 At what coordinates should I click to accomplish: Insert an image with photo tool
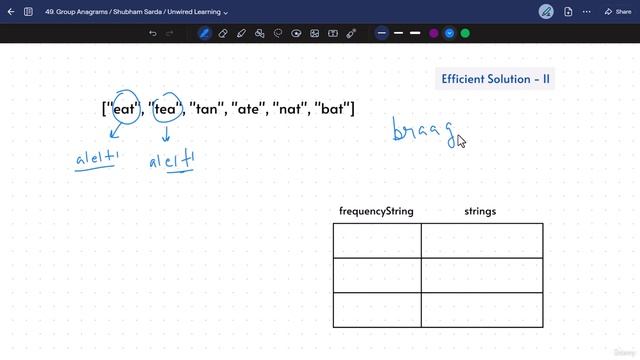click(314, 33)
